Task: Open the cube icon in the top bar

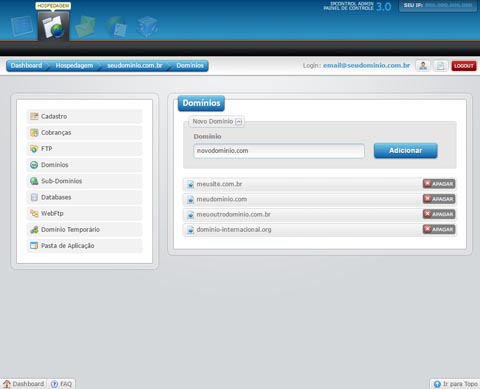Action: 147,27
